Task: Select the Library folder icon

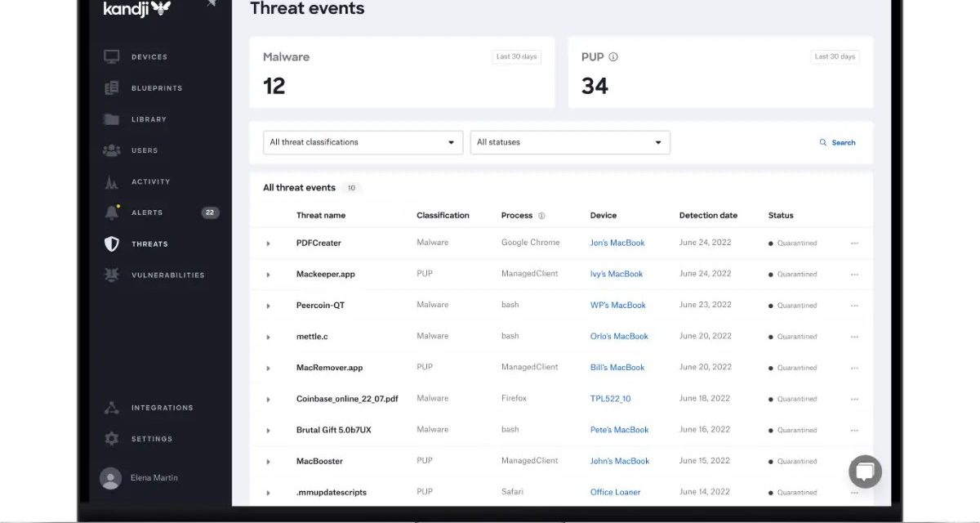Action: (112, 119)
